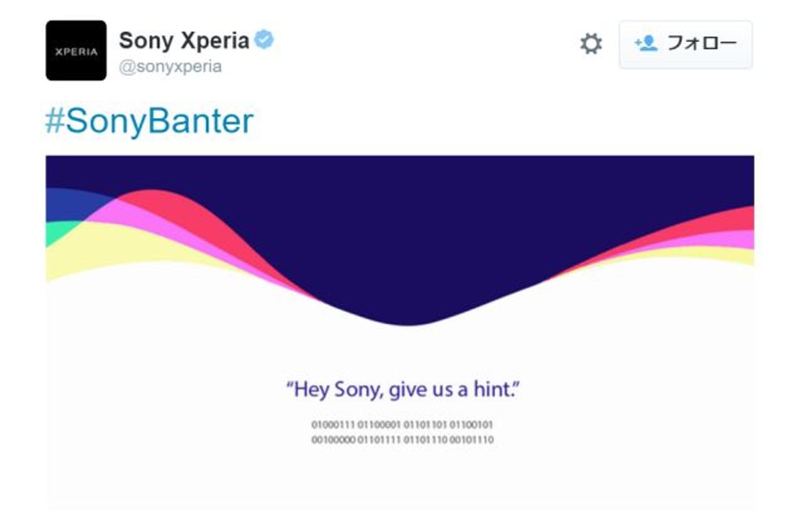Click the XPERIA profile avatar
The image size is (803, 532).
click(76, 50)
